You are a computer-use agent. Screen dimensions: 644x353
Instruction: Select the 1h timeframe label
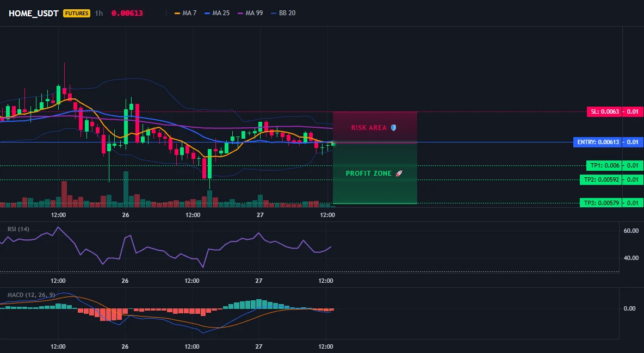(98, 13)
